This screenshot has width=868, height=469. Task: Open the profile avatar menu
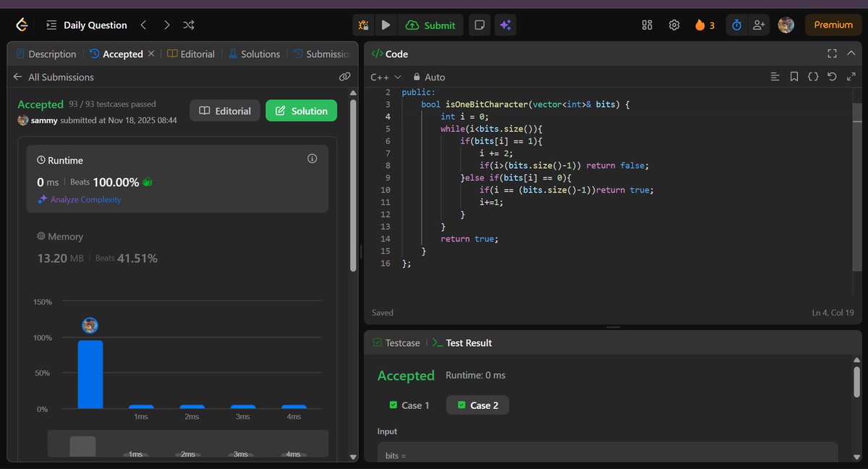click(786, 25)
